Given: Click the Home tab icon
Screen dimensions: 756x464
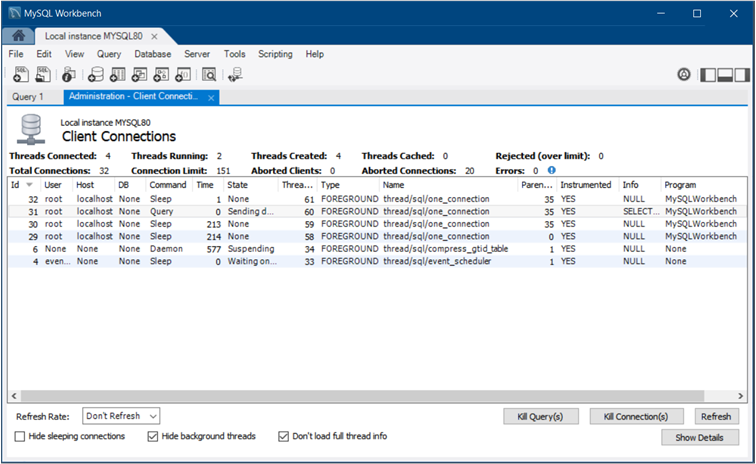Looking at the screenshot, I should pos(18,36).
